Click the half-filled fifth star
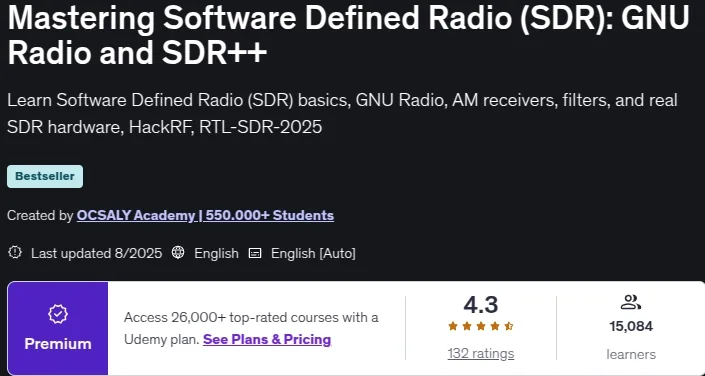705x376 pixels. point(509,327)
